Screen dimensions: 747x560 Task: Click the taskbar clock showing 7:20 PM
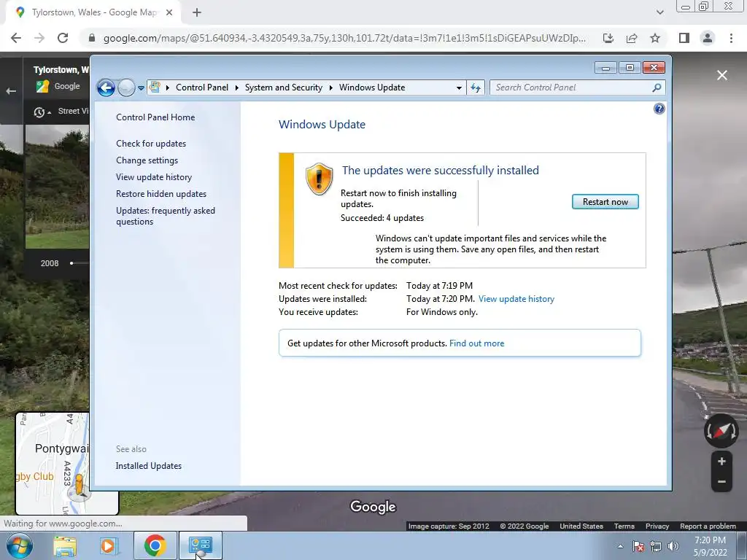coord(710,546)
